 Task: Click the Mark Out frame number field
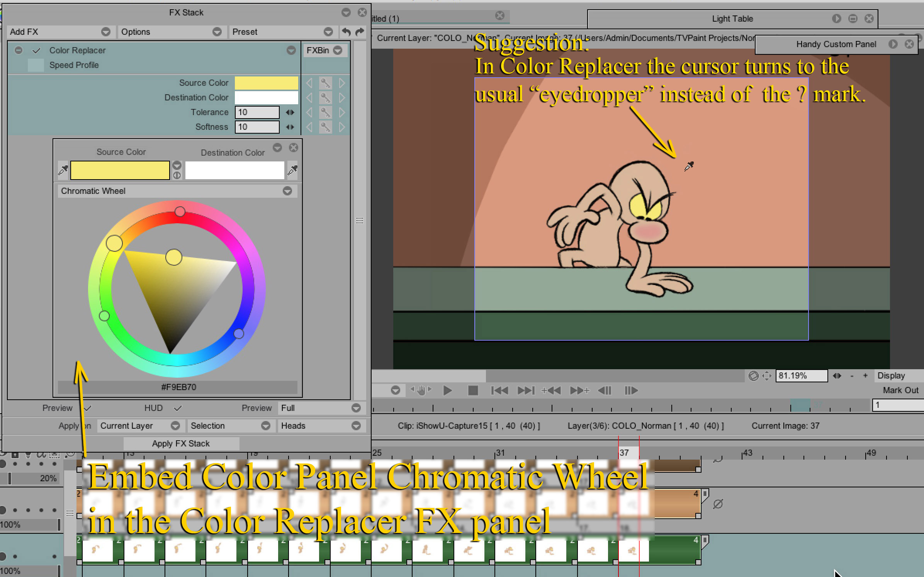pos(898,405)
